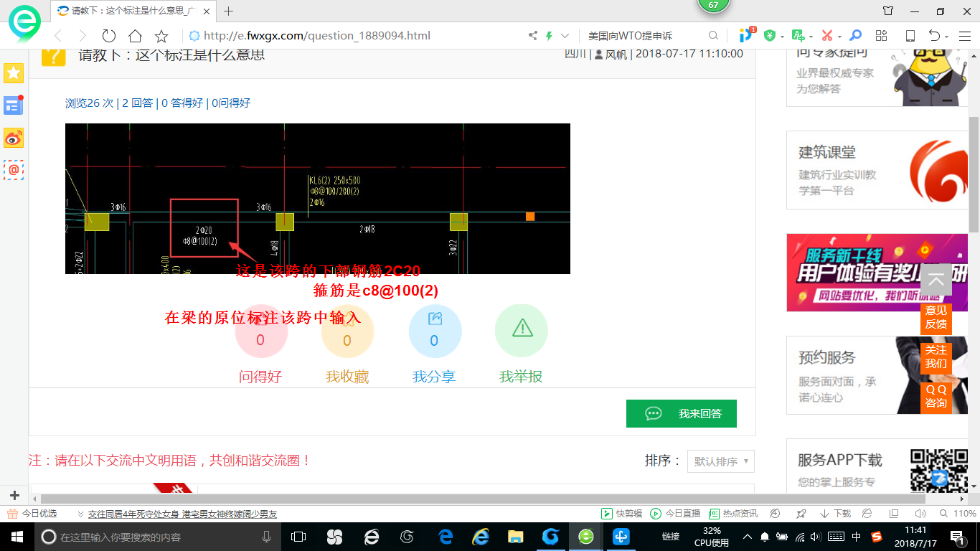Open 快剪辑 in status bar

click(x=622, y=514)
